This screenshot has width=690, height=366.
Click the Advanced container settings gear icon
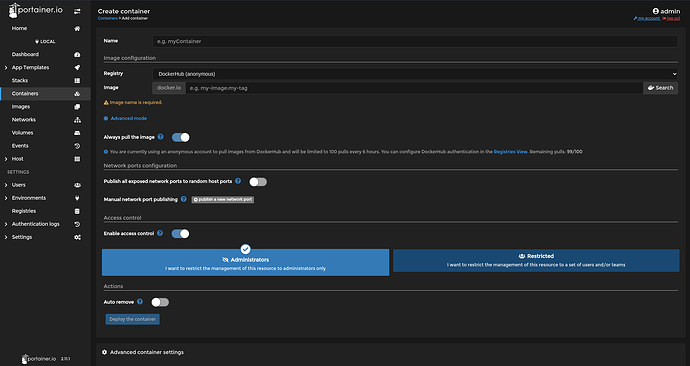(104, 352)
